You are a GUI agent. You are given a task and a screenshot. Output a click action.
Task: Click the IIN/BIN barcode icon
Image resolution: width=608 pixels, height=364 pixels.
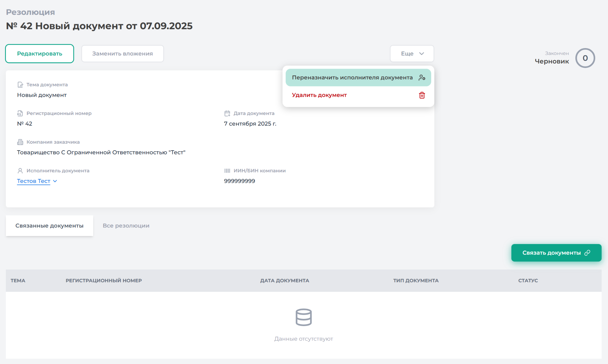227,171
